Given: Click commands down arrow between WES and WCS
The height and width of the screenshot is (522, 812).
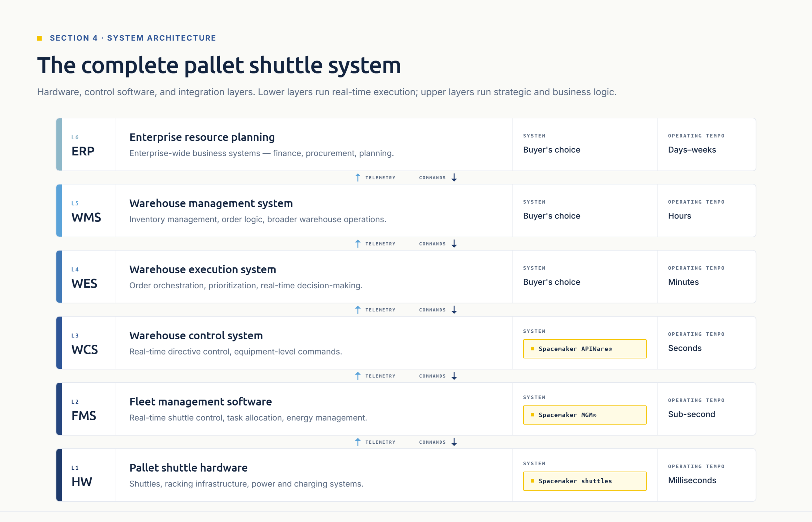Looking at the screenshot, I should pyautogui.click(x=454, y=310).
